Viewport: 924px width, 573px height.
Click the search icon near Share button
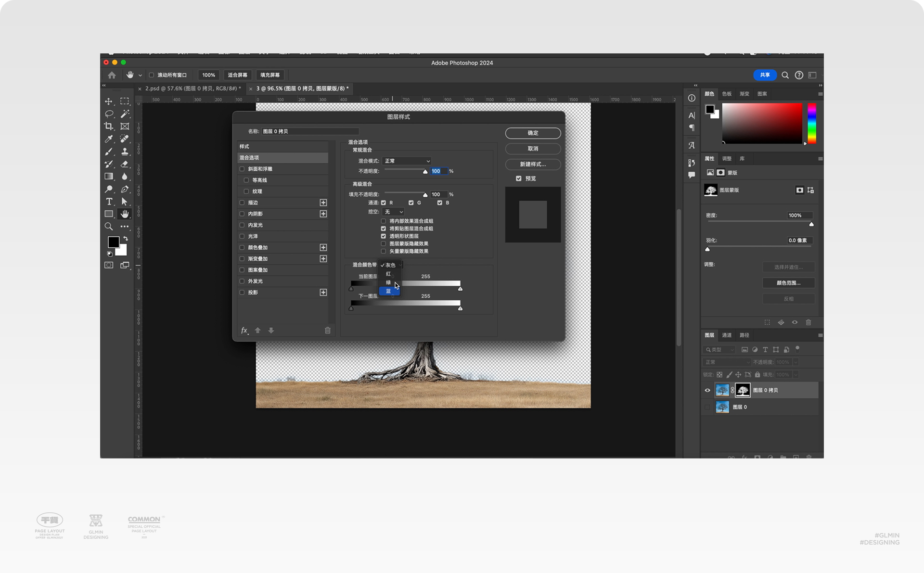(x=785, y=75)
